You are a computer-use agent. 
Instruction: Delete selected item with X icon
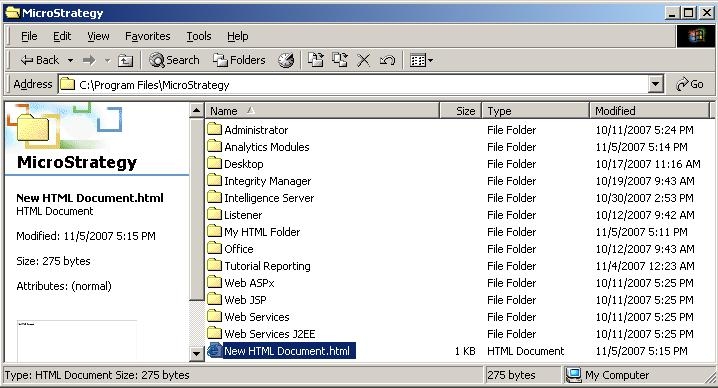(x=364, y=60)
